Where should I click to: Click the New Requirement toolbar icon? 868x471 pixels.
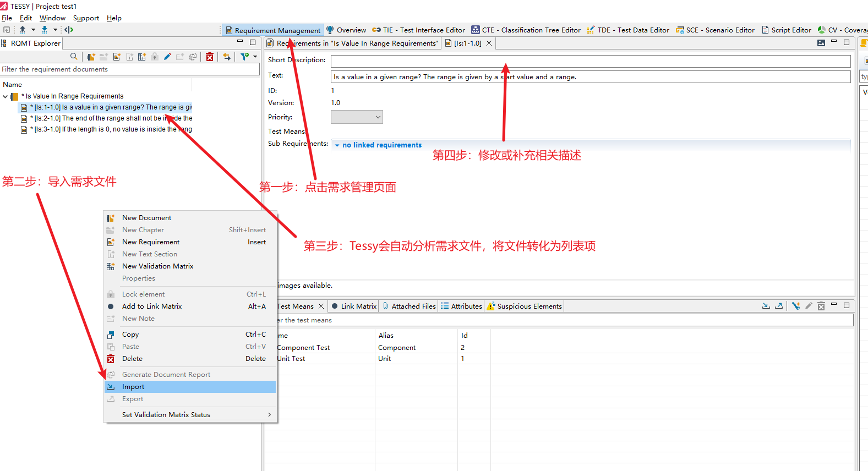pyautogui.click(x=117, y=56)
